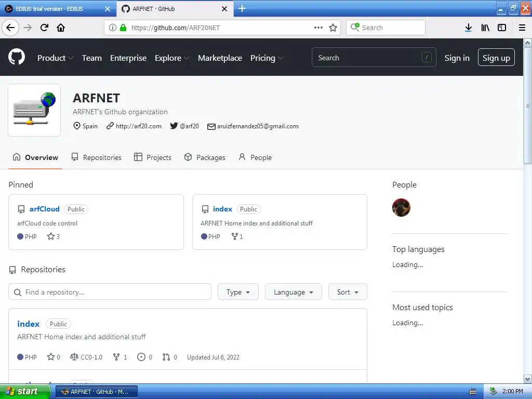
Task: Click the magnifier in Find a repository field
Action: coord(18,292)
